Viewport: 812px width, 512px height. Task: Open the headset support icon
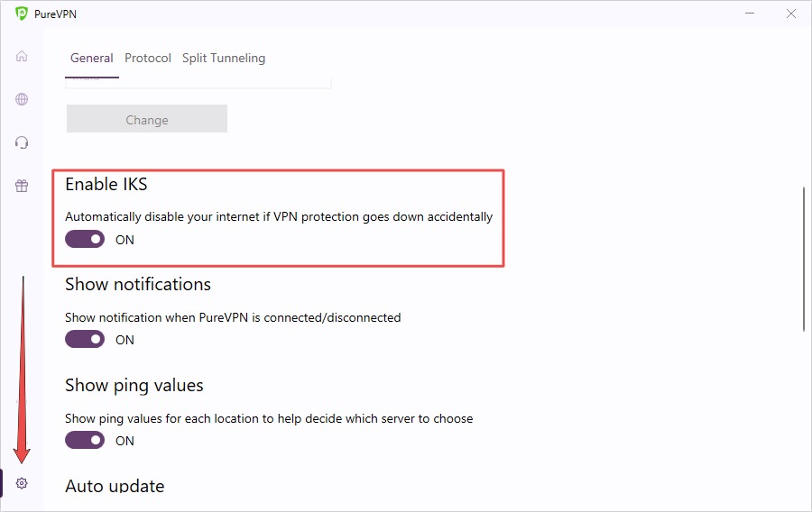click(22, 142)
